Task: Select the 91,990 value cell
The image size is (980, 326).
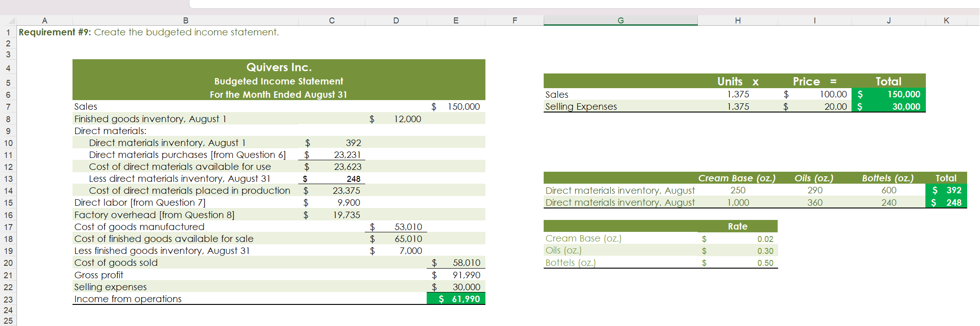Action: (456, 275)
